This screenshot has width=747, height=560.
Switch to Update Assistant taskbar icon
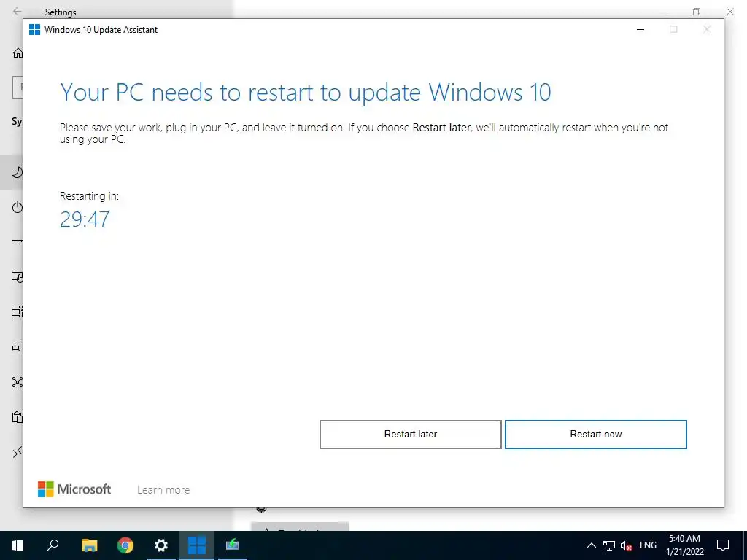197,545
